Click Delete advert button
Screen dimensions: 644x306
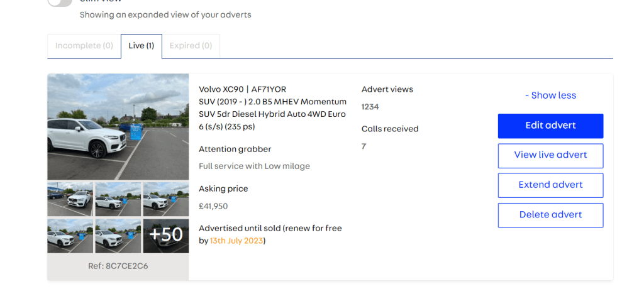point(550,216)
